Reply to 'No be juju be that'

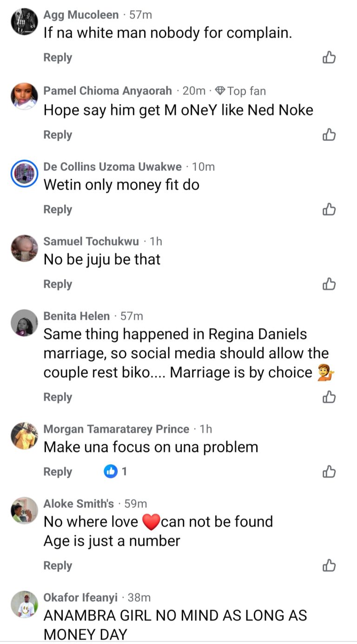click(x=58, y=284)
